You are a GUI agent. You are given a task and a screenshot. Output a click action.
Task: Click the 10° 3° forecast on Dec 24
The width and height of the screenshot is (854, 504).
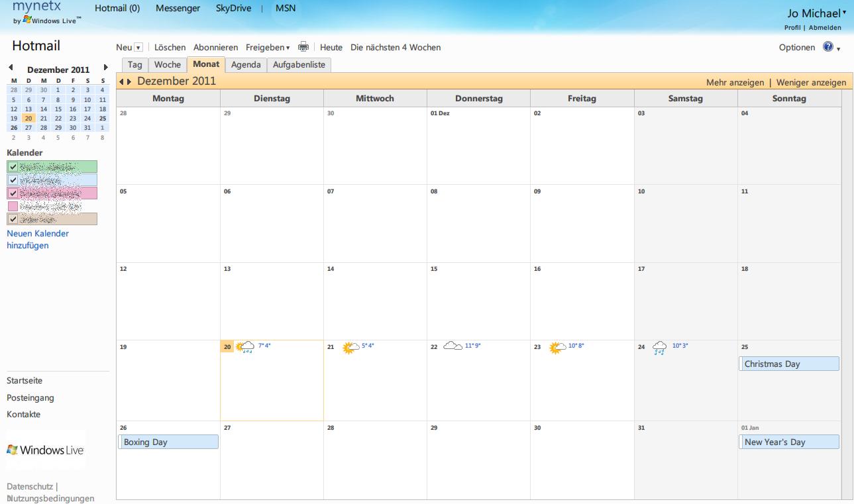pyautogui.click(x=680, y=346)
